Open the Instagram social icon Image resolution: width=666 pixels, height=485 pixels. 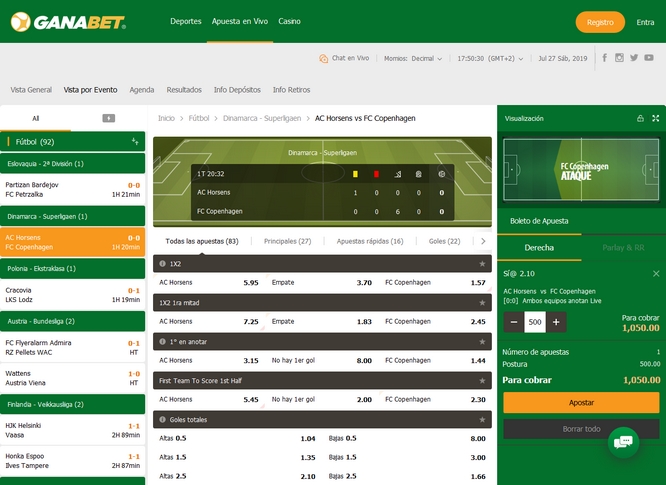tap(619, 58)
